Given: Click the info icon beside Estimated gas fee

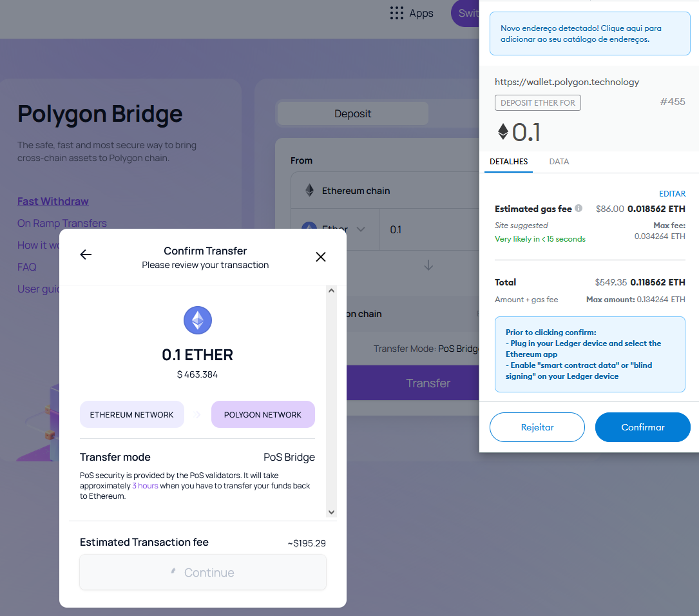Looking at the screenshot, I should coord(579,208).
